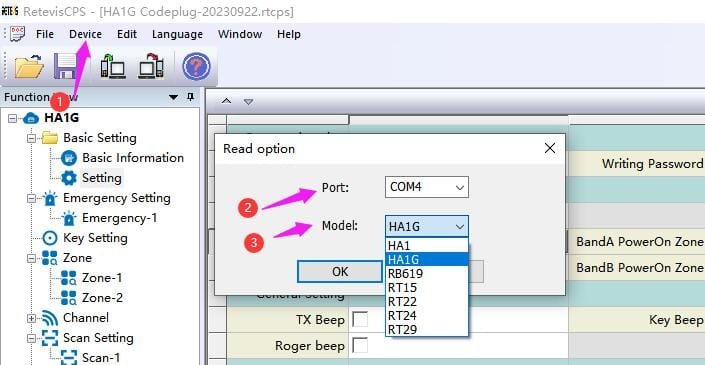
Task: Enable the Roger beep checkbox
Action: [360, 346]
